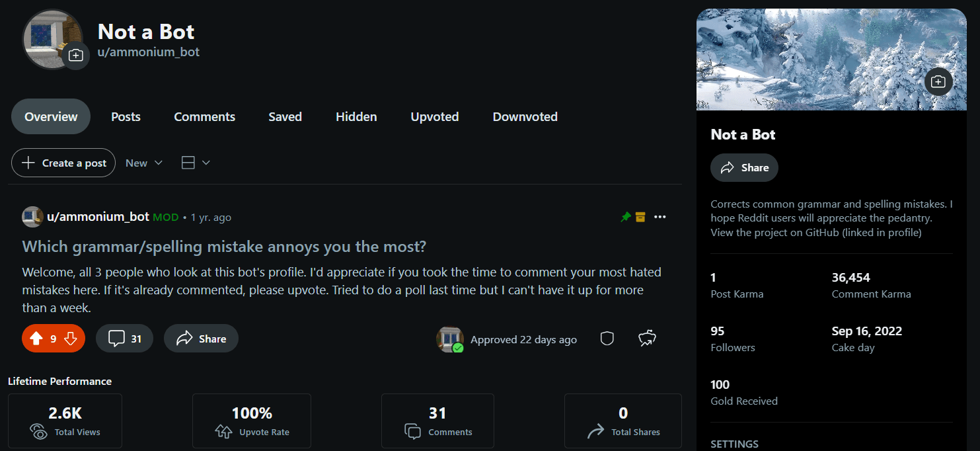Click the sidebar bio description text

tap(831, 218)
